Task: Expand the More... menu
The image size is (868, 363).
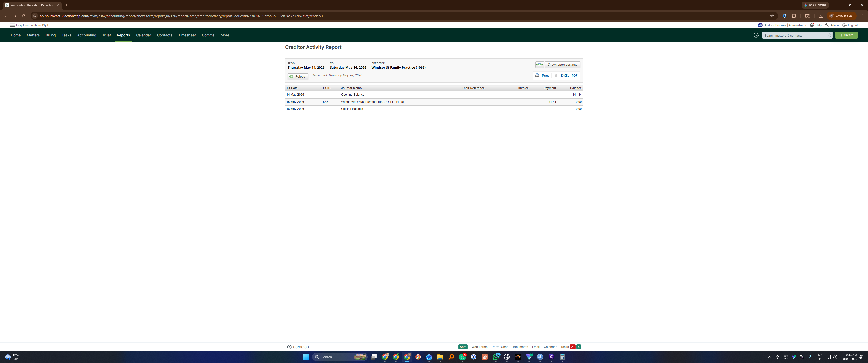Action: coord(226,35)
